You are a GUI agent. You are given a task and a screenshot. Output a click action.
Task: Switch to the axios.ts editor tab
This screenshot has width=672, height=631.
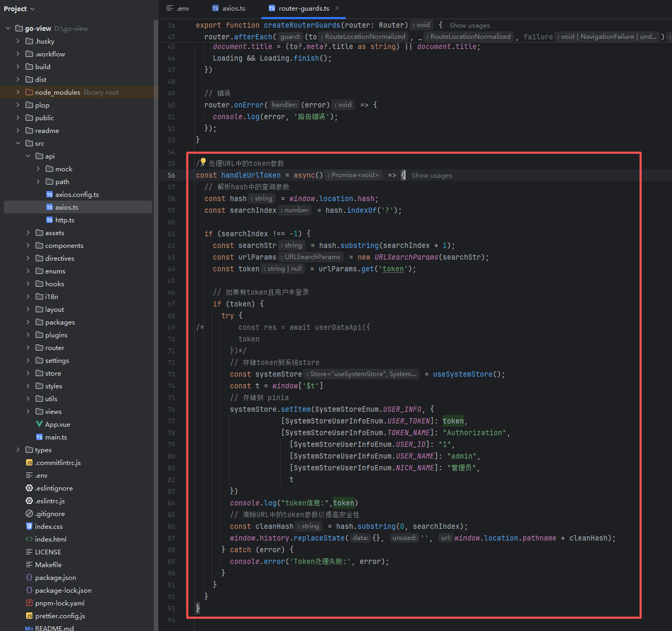click(x=229, y=9)
